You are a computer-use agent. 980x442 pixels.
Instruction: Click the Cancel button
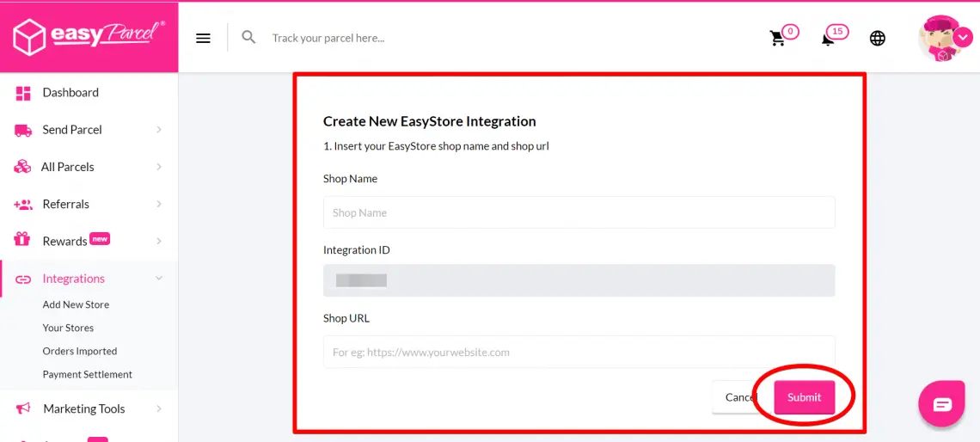[734, 397]
